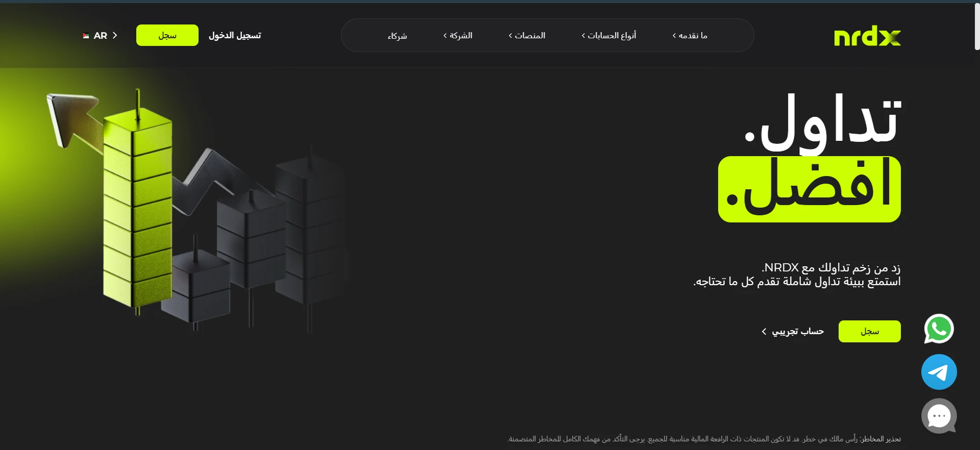Click the افضل. highlighted headline
Image resolution: width=980 pixels, height=450 pixels.
(x=810, y=189)
